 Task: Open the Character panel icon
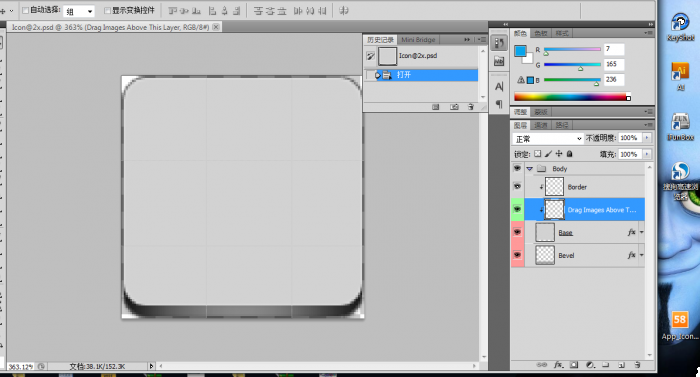click(x=499, y=86)
